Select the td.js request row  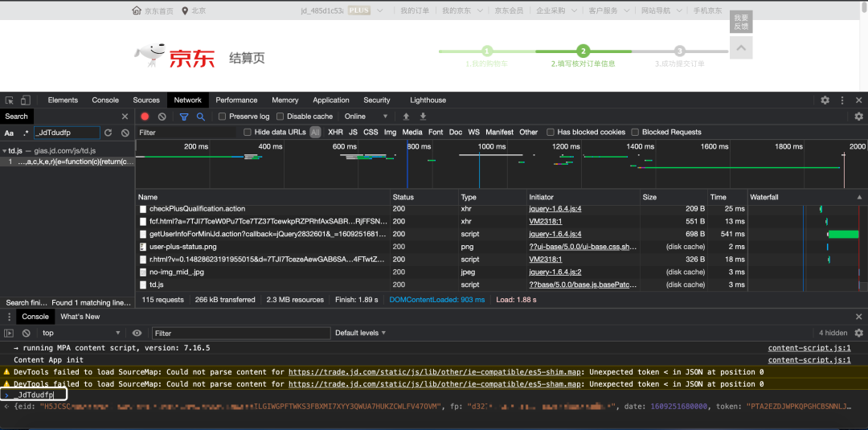tap(441, 285)
